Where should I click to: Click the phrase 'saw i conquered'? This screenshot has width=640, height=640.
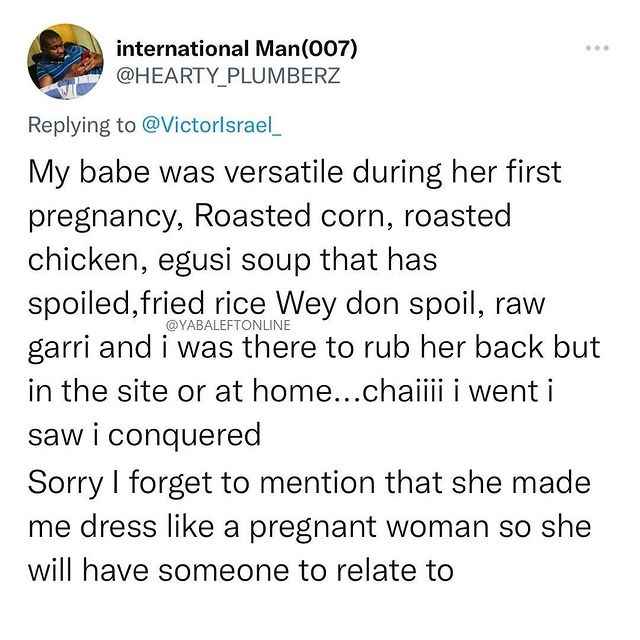click(x=144, y=435)
